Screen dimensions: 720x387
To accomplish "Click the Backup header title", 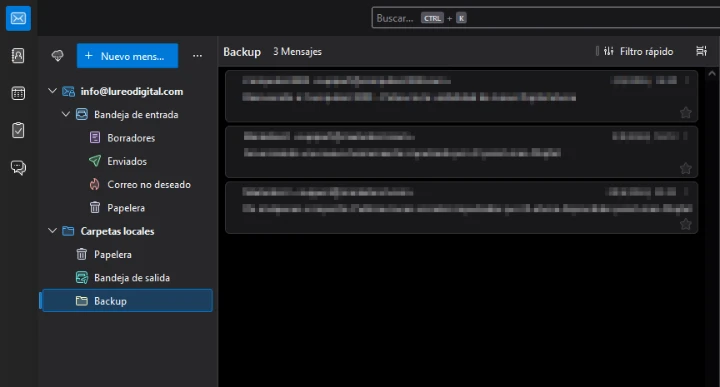I will [x=242, y=52].
